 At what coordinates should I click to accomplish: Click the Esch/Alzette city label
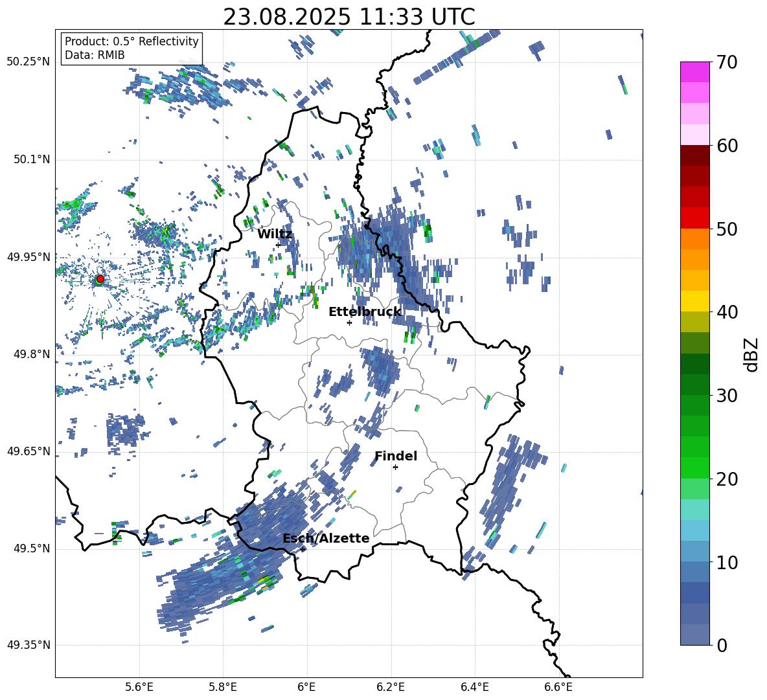(326, 538)
